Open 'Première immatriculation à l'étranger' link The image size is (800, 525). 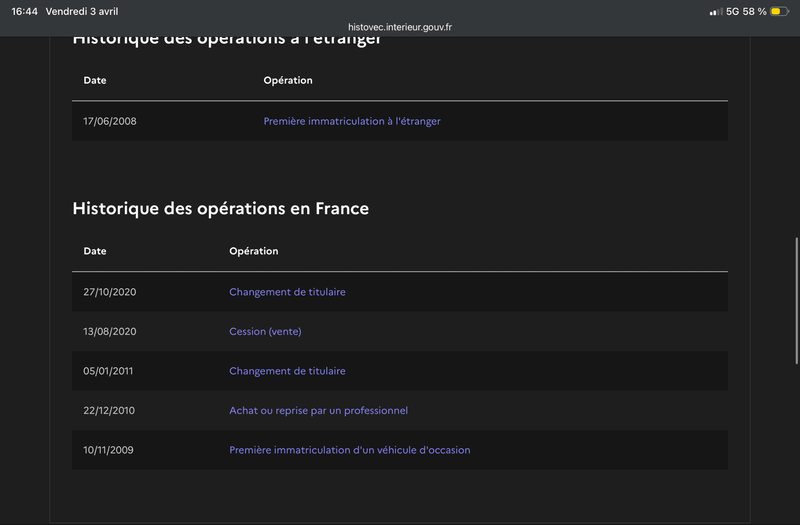[x=352, y=121]
